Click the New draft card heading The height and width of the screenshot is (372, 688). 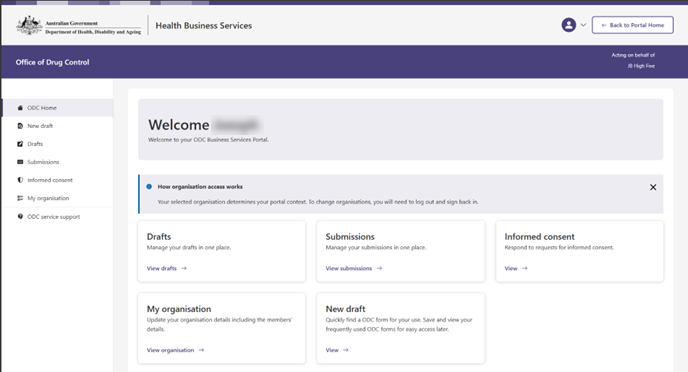click(345, 309)
